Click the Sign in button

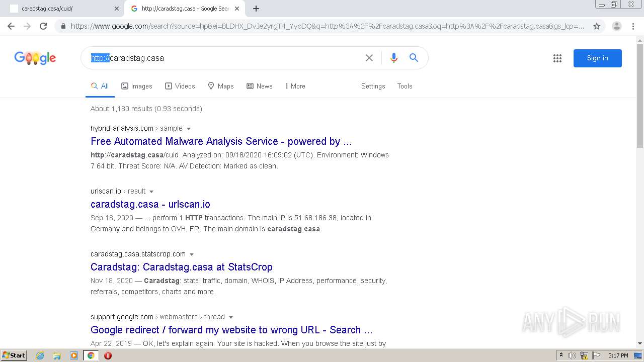tap(598, 58)
